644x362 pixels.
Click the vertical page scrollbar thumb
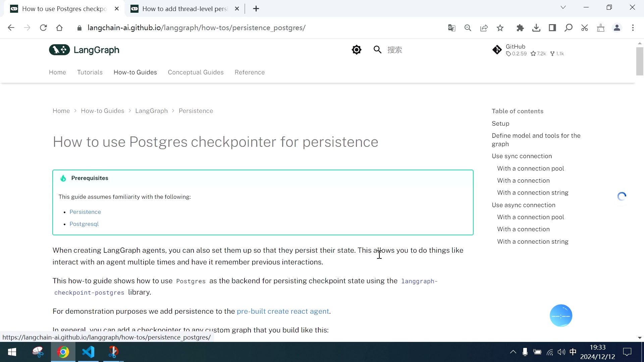pyautogui.click(x=640, y=61)
